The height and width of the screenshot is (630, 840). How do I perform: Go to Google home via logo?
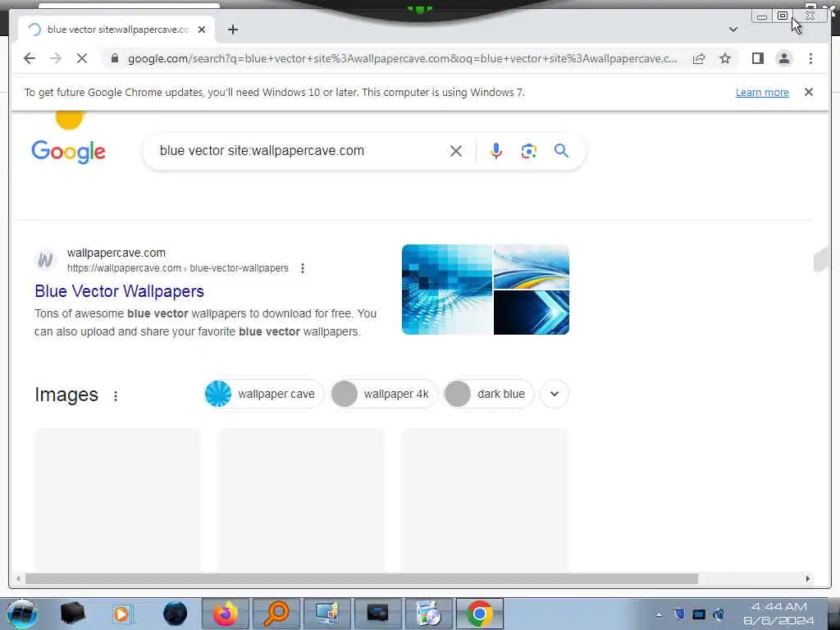[x=69, y=152]
